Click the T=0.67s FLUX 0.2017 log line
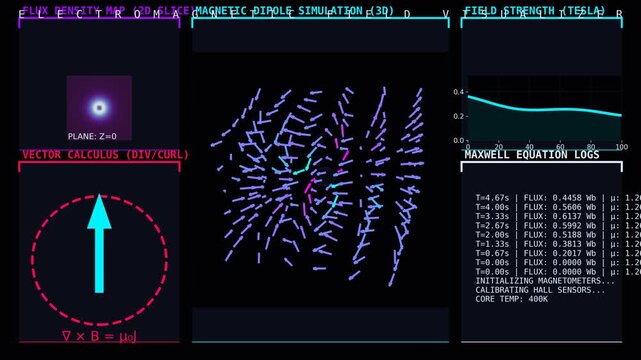Image resolution: width=641 pixels, height=360 pixels. (x=558, y=253)
